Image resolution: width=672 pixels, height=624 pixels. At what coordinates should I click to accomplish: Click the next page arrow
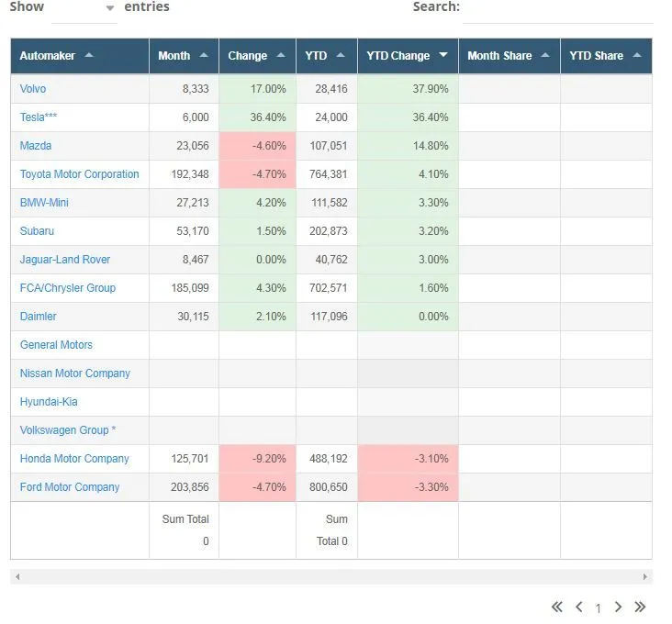[618, 607]
